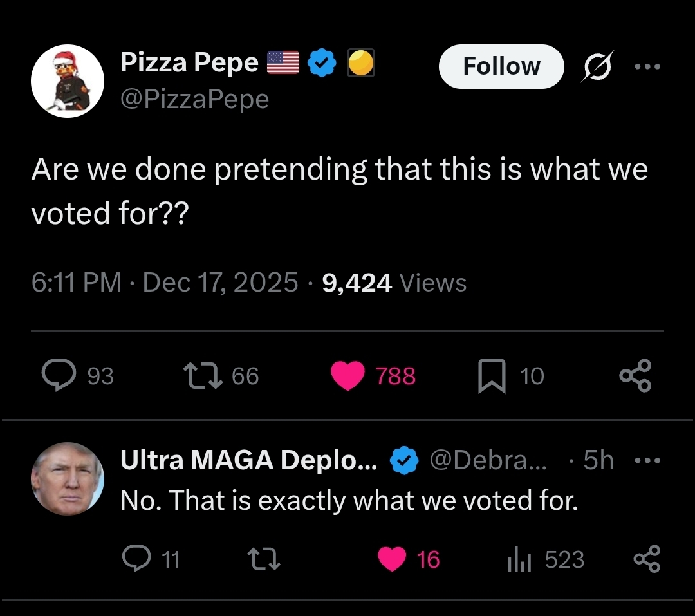Click the yellow affiliate badge beside Pizza Pepe

coord(361,63)
